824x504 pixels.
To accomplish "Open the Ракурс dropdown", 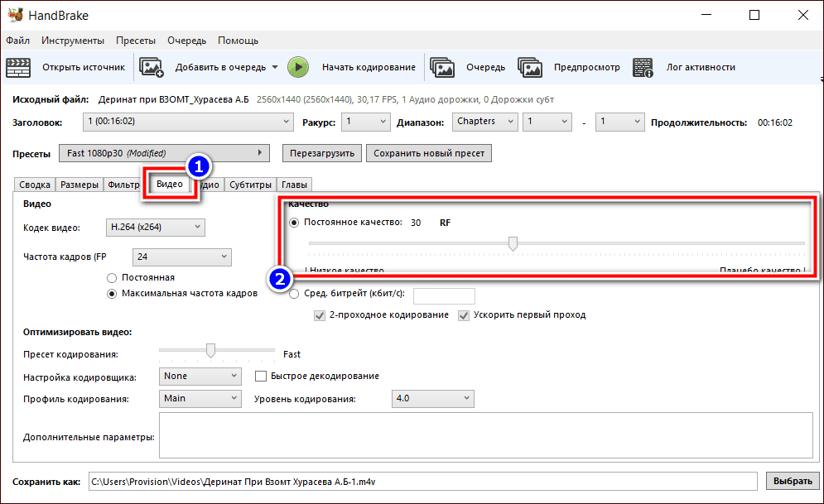I will point(366,122).
